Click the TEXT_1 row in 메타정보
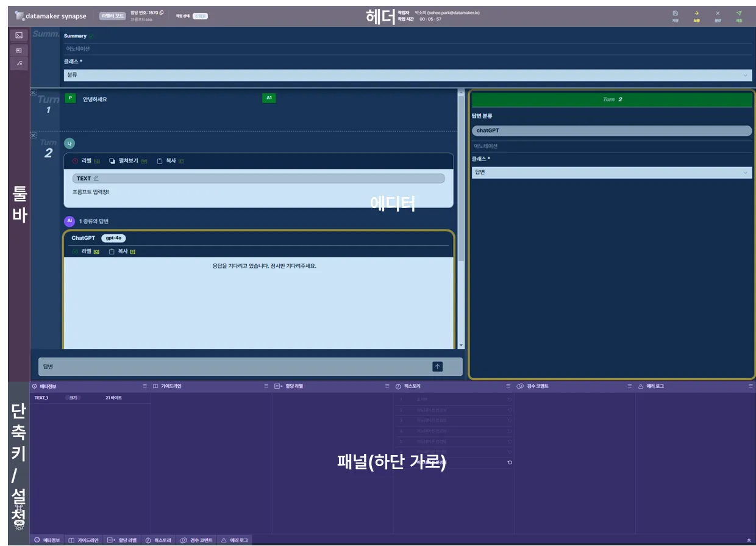 [91, 398]
